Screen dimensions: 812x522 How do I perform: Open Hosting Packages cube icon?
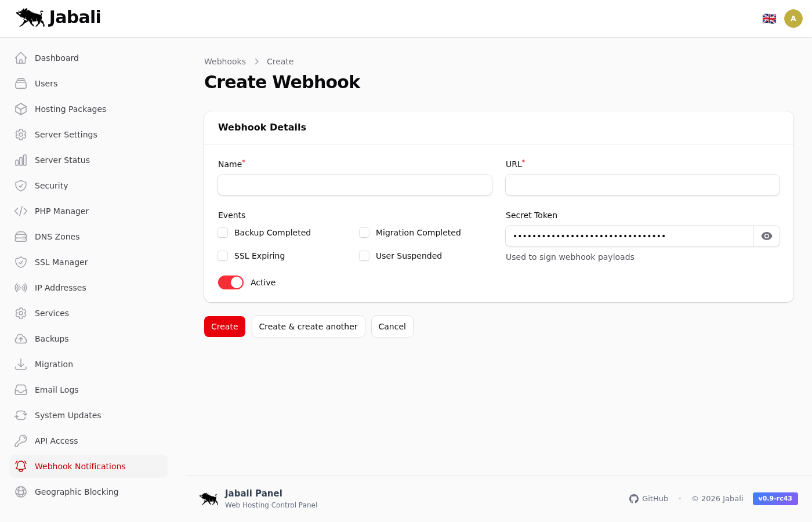[x=21, y=109]
